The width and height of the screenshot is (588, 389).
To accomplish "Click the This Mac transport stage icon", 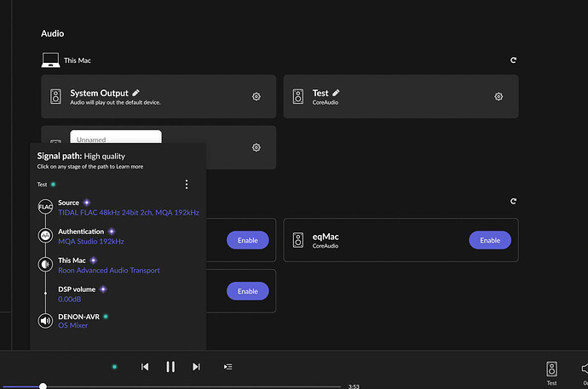I will (45, 265).
